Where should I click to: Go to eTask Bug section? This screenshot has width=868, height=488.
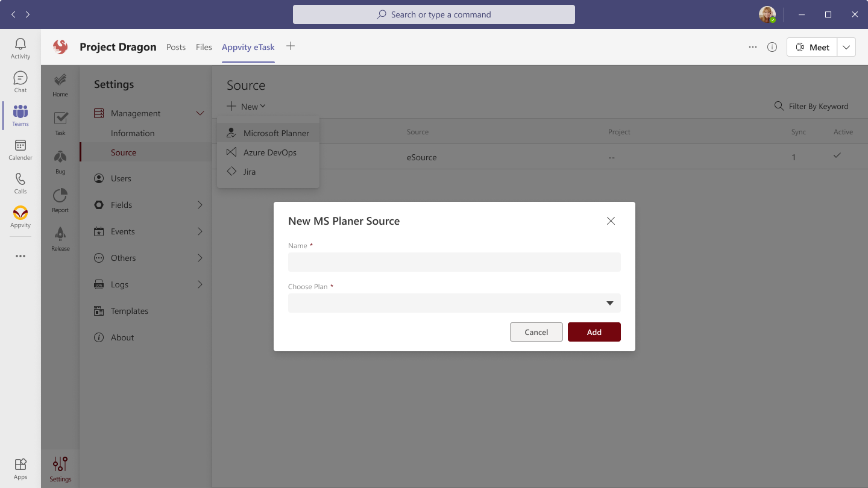[60, 161]
